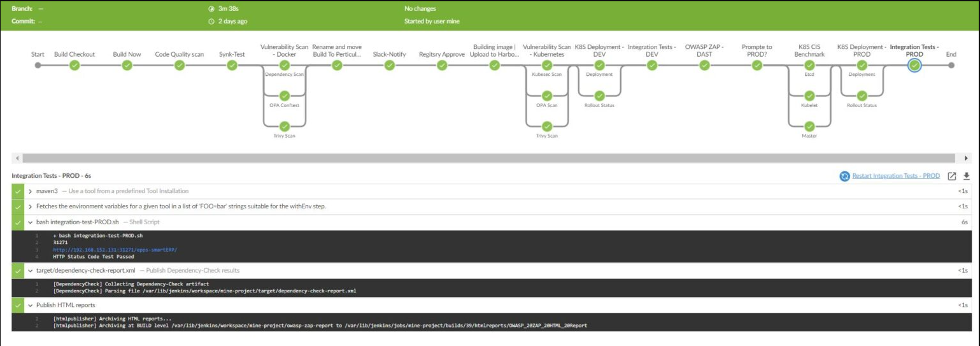Open the Rollout Status node under DEV

[x=599, y=96]
